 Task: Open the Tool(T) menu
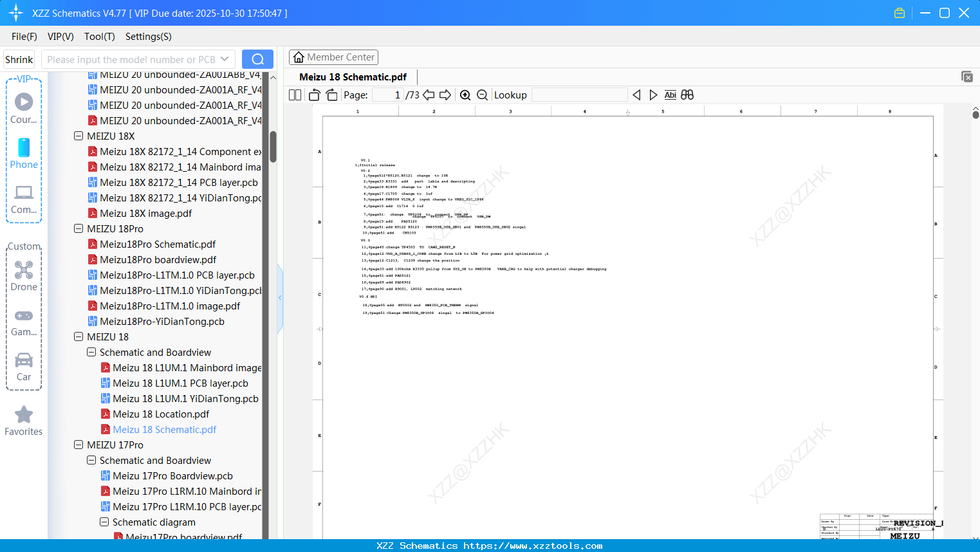100,37
